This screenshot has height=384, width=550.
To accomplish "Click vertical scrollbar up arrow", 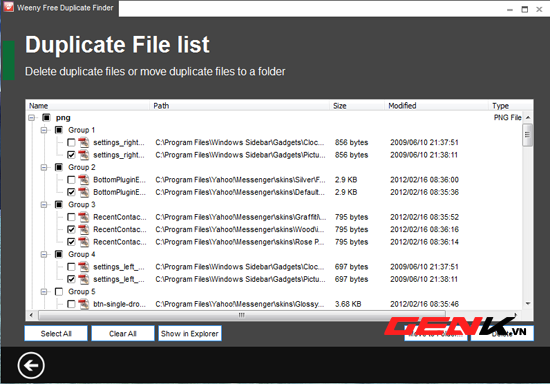I will click(528, 117).
